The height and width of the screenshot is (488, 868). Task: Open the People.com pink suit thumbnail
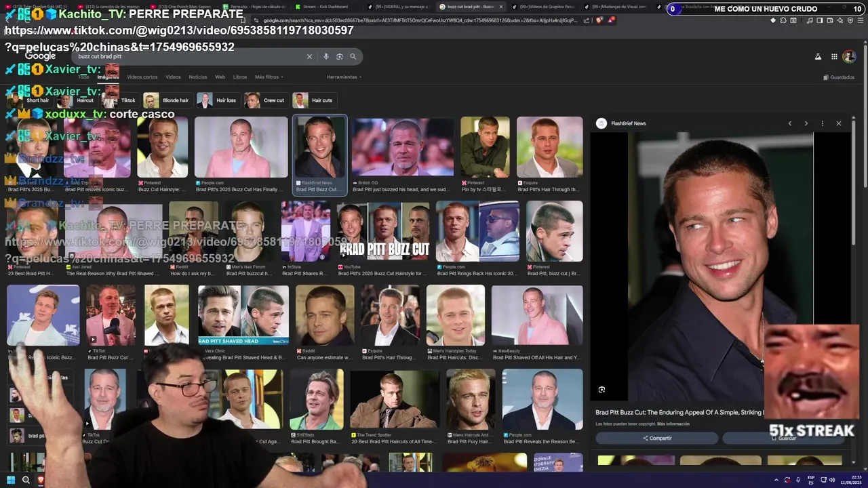coord(241,147)
